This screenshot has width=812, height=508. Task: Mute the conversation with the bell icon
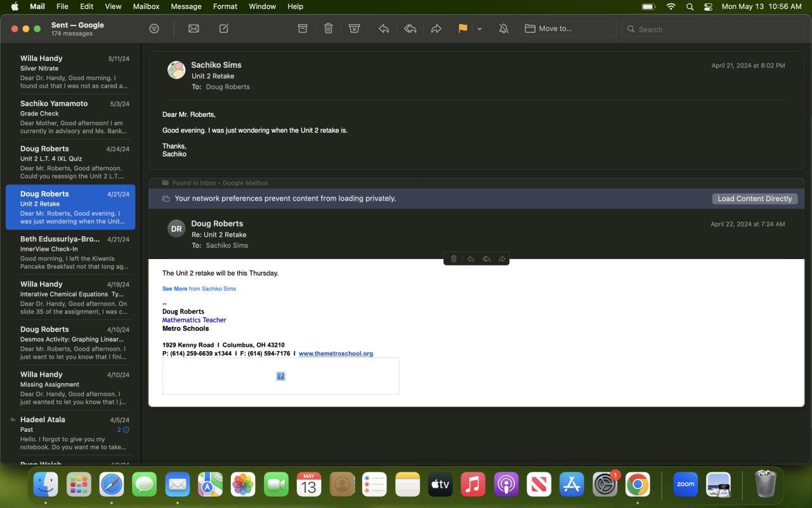[504, 29]
